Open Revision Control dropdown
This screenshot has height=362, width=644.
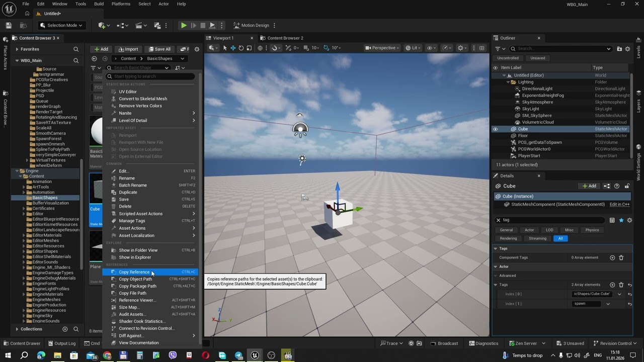click(x=615, y=343)
